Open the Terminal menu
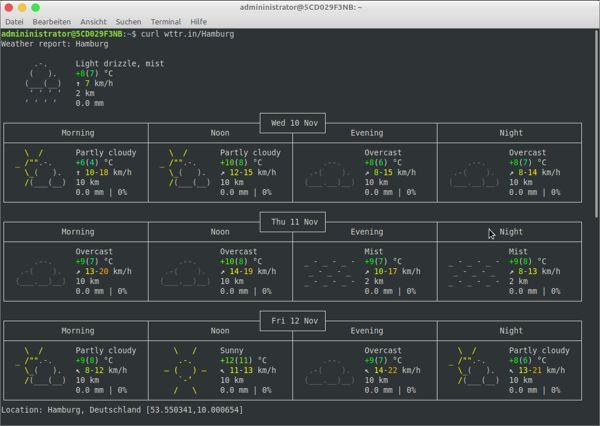 [x=165, y=21]
